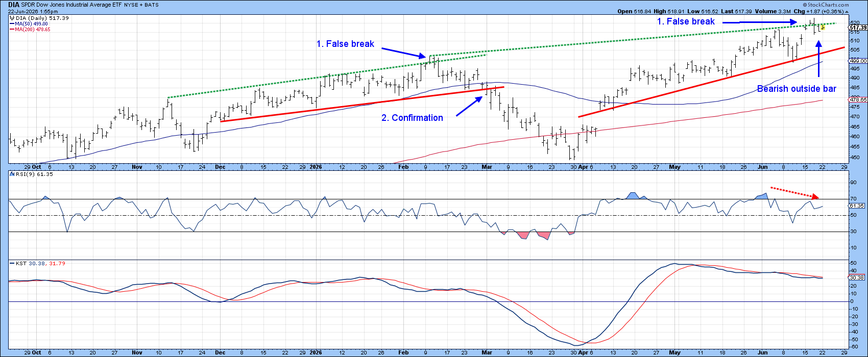868x357 pixels.
Task: Click the Bearish outside bar annotation text
Action: coord(797,89)
